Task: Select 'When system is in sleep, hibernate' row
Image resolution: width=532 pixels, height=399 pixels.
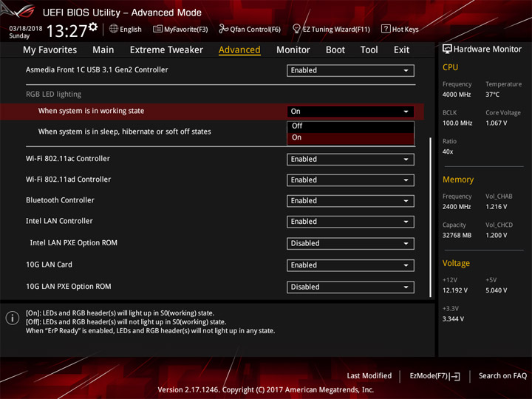Action: (x=125, y=132)
